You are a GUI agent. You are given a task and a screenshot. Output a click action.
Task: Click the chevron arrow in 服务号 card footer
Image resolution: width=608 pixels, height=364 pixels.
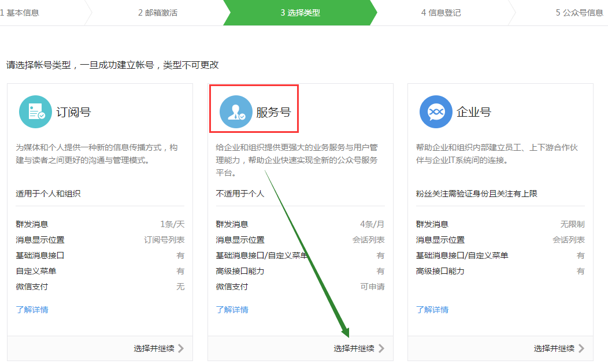coord(381,348)
